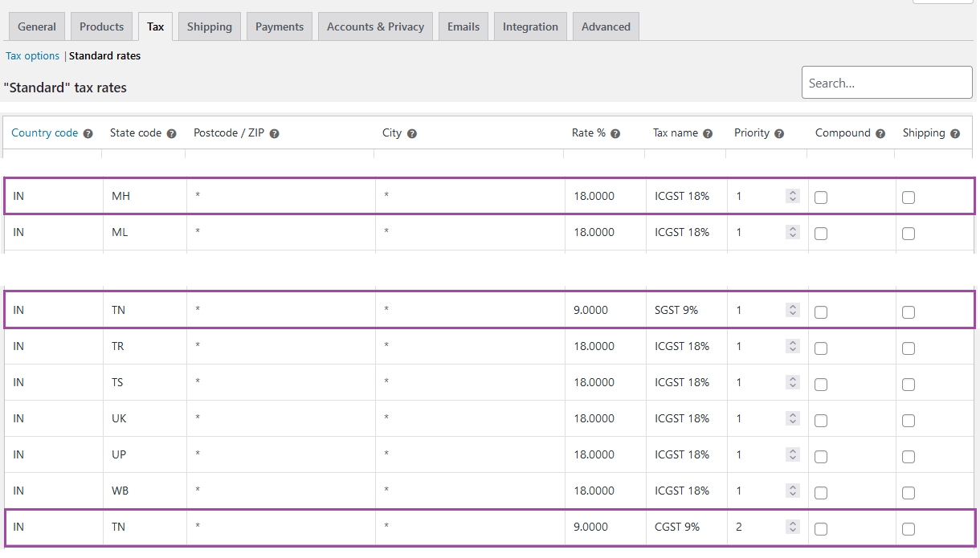The height and width of the screenshot is (558, 980).
Task: Switch to the Shipping settings tab
Action: pos(209,26)
